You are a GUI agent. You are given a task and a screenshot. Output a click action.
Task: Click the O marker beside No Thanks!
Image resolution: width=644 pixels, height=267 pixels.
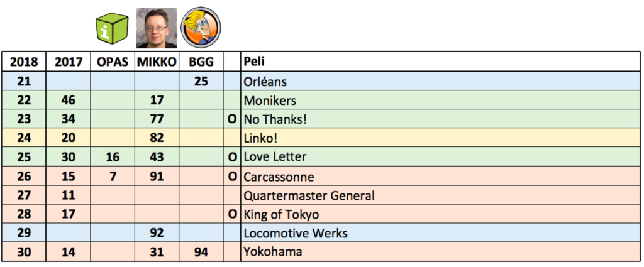232,119
